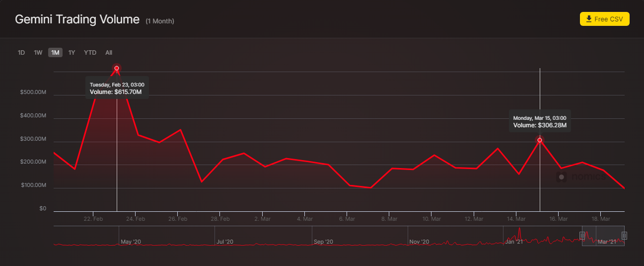Click the $300.00M axis label
This screenshot has height=266, width=644.
(33, 139)
